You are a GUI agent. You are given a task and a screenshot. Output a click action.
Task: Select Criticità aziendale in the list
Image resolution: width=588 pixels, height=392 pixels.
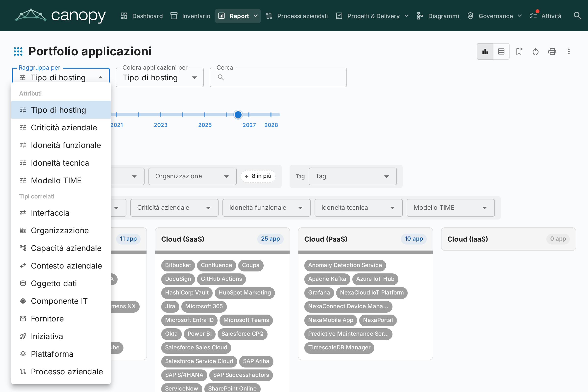click(61, 127)
